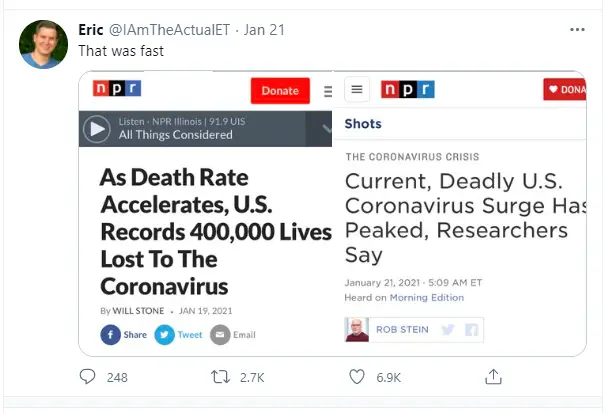Like the tweet with the heart icon
The height and width of the screenshot is (413, 608).
357,377
